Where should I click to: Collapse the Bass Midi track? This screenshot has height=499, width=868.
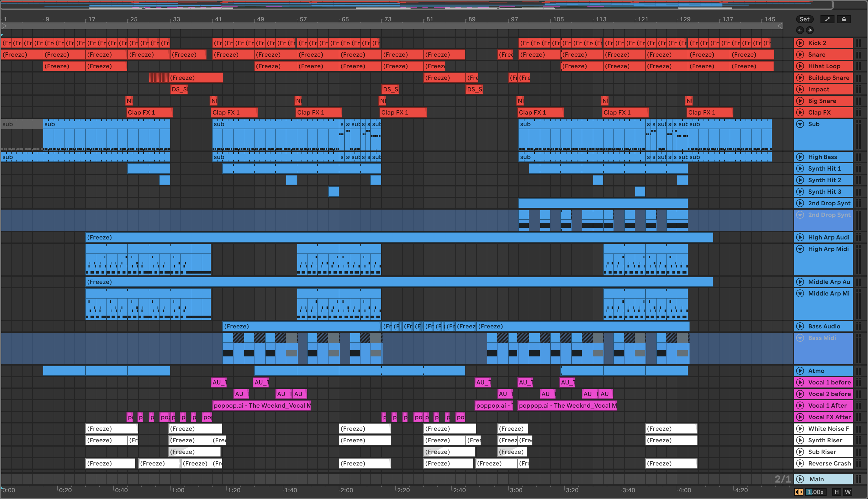tap(800, 338)
